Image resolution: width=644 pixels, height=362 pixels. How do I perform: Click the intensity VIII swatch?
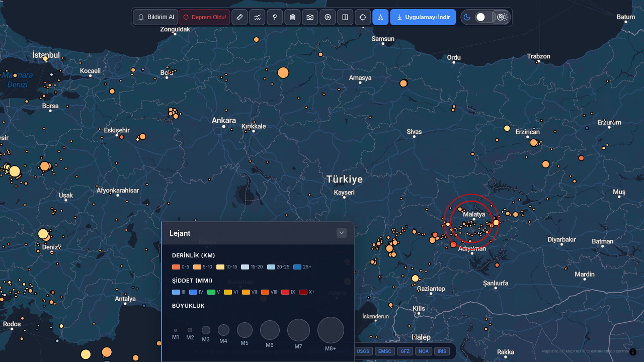[265, 292]
